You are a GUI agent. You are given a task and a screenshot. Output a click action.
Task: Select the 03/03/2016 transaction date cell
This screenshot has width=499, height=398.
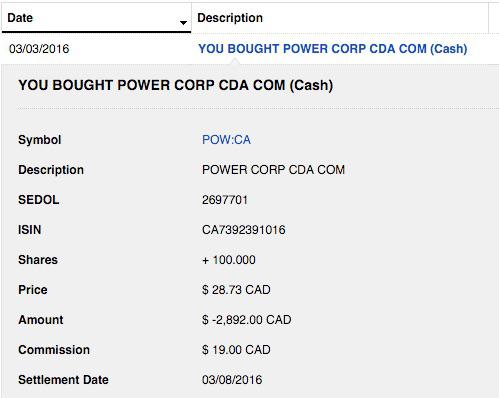pos(39,49)
